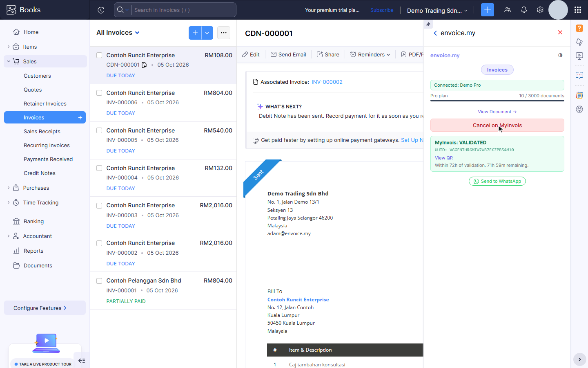This screenshot has width=588, height=368.
Task: Navigate to Reports
Action: coord(33,251)
